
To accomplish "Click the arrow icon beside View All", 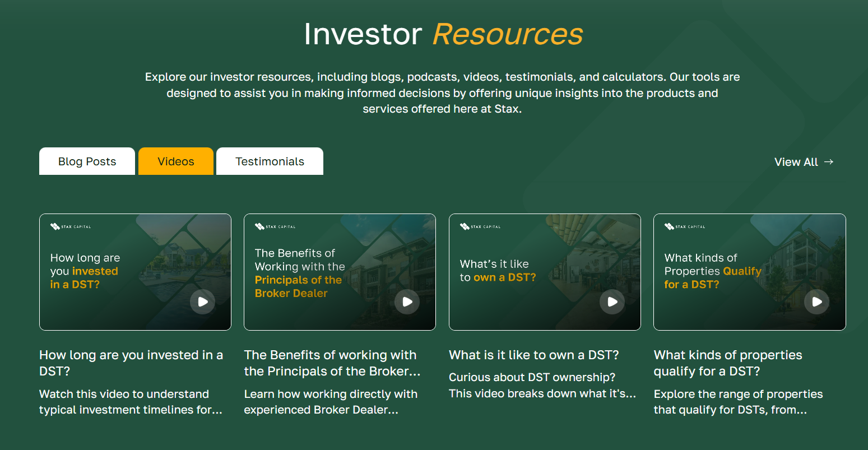I will tap(829, 162).
